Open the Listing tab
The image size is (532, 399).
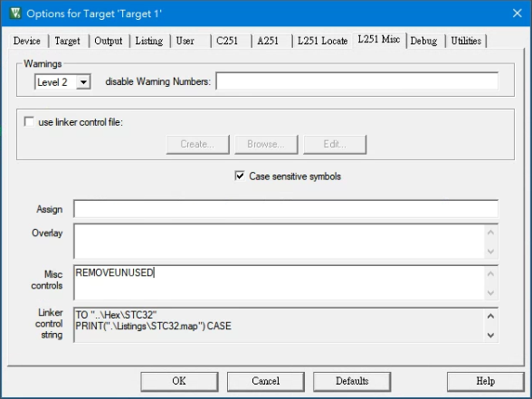149,41
